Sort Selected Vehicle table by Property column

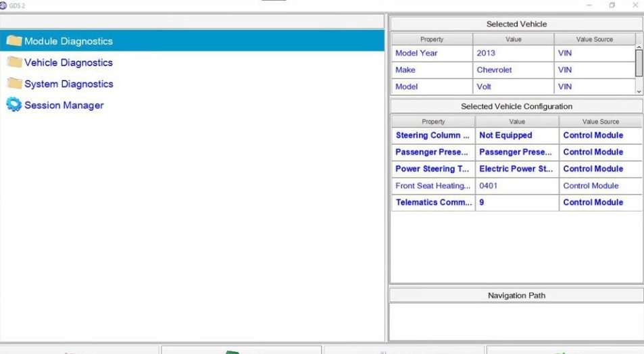432,39
